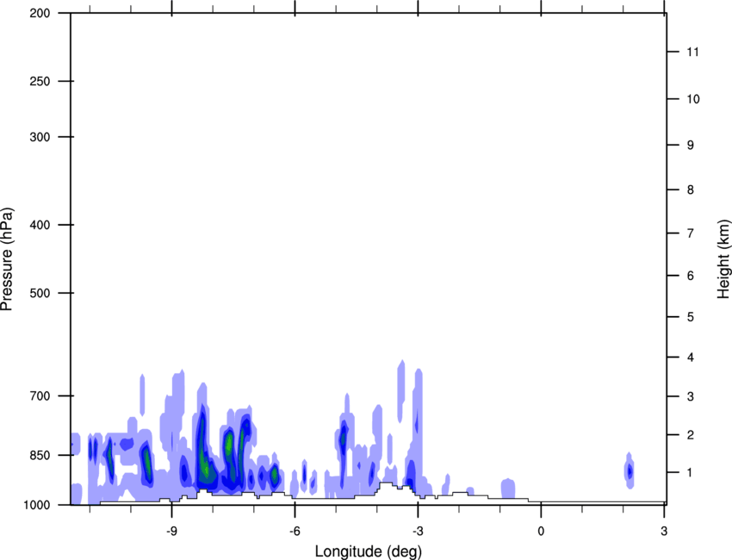
Task: Pick the 5 km height label
Action: click(x=691, y=317)
